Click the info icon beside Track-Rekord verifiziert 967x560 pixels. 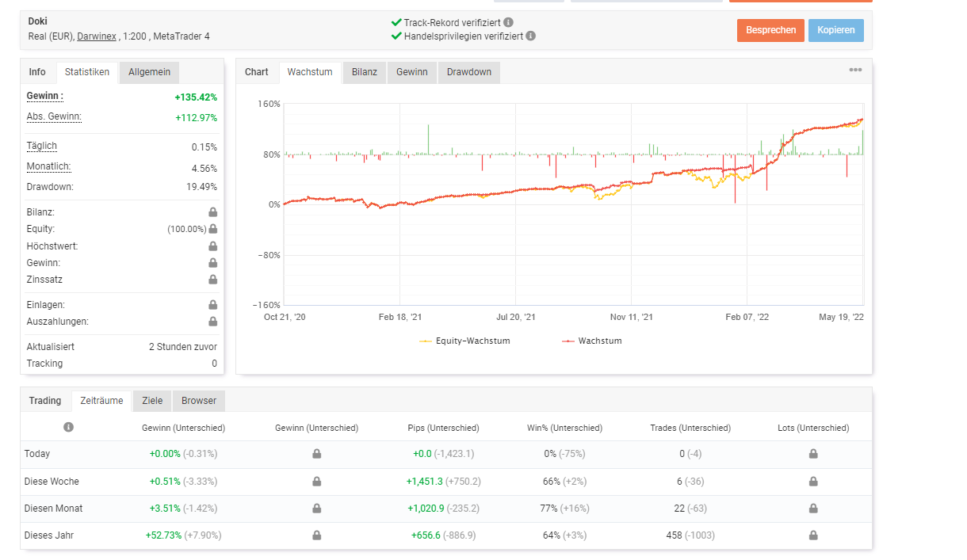[x=508, y=22]
